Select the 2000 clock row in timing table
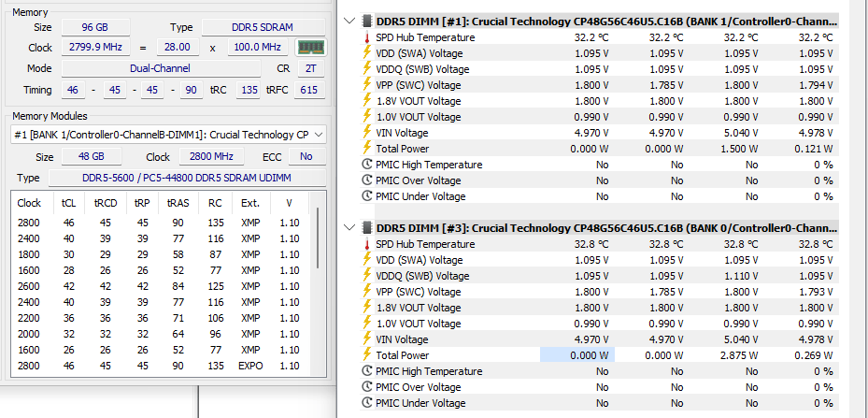Viewport: 868px width, 418px height. click(161, 334)
